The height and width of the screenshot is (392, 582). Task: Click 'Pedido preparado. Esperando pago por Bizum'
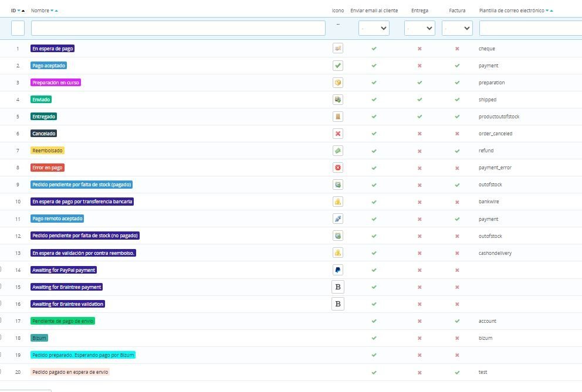[x=83, y=355]
